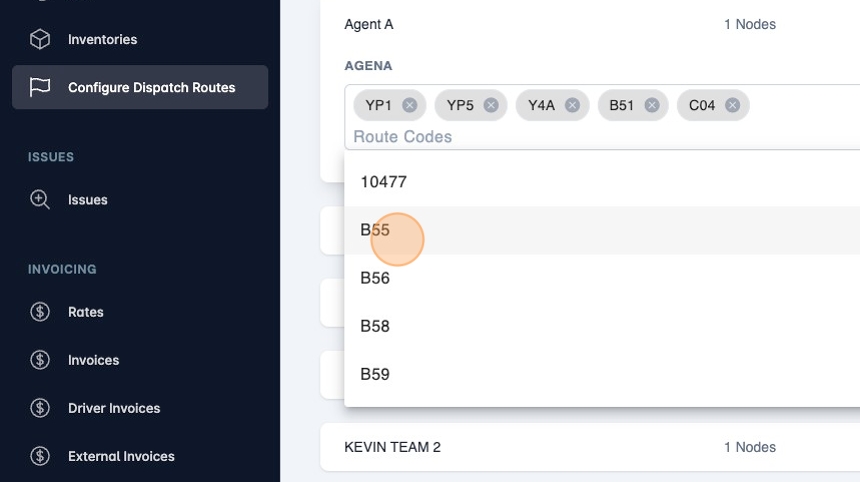860x482 pixels.
Task: Click the Invoices dollar icon
Action: pyautogui.click(x=40, y=360)
